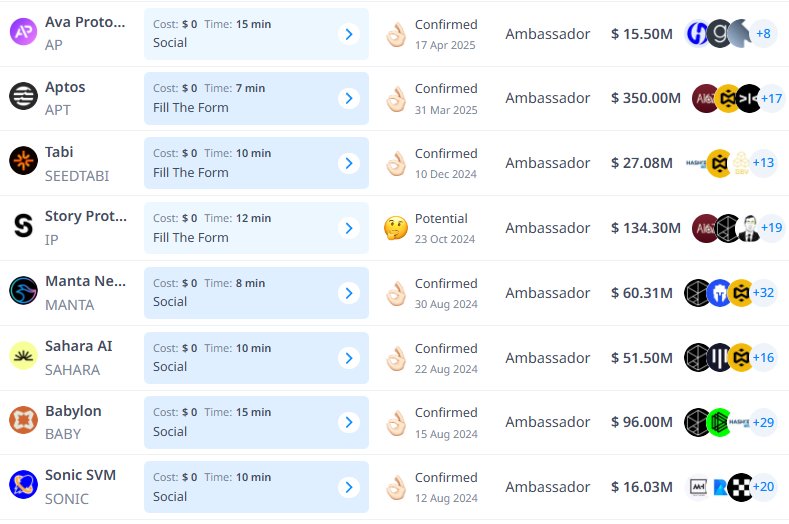Expand the Ava Protocol Social task chevron
789x524 pixels.
[349, 34]
